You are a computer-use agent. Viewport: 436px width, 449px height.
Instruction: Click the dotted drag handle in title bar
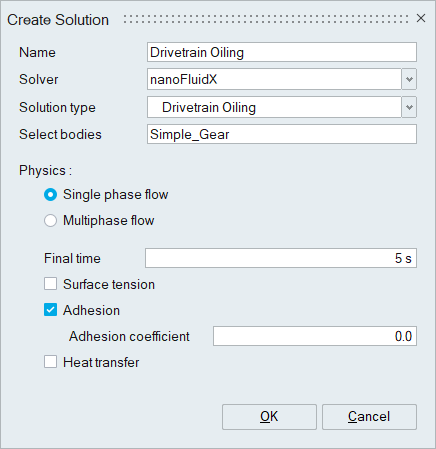(x=266, y=19)
